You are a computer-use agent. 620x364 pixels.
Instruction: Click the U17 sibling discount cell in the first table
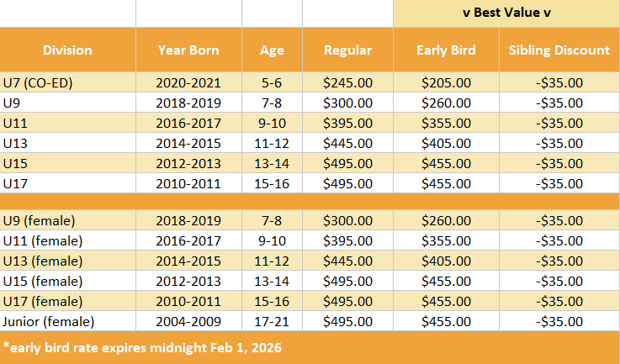point(559,183)
